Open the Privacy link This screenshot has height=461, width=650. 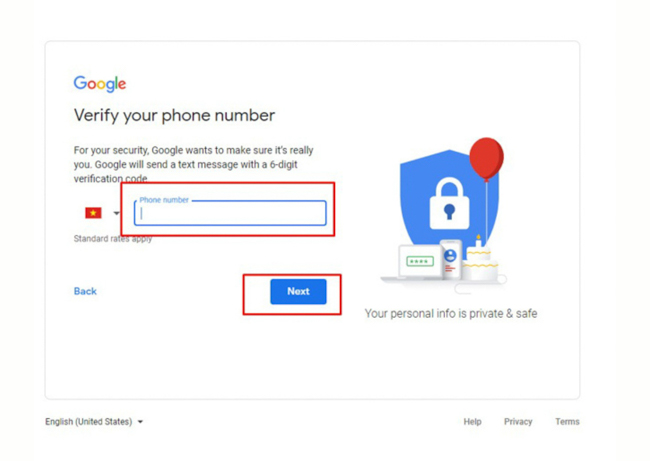point(518,422)
